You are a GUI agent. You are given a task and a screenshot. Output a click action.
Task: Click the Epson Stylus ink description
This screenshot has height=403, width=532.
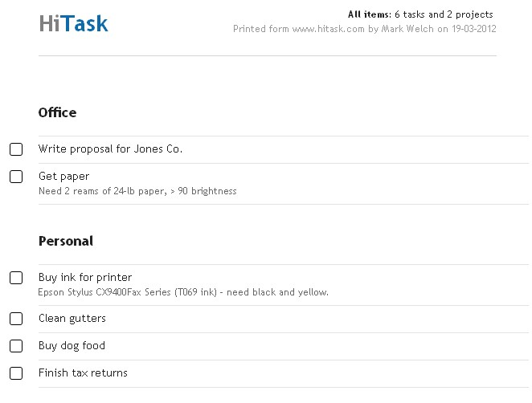(183, 292)
